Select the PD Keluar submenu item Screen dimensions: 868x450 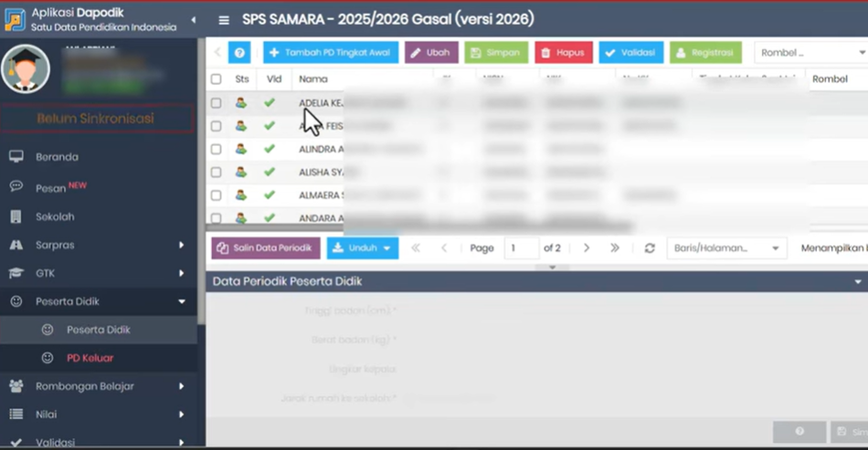[90, 358]
